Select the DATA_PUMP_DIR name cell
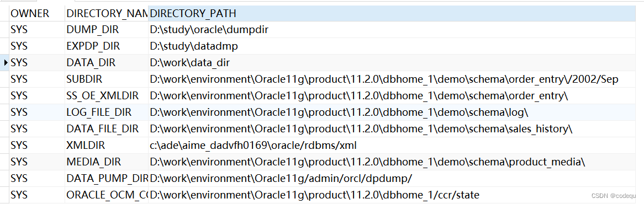 [107, 178]
